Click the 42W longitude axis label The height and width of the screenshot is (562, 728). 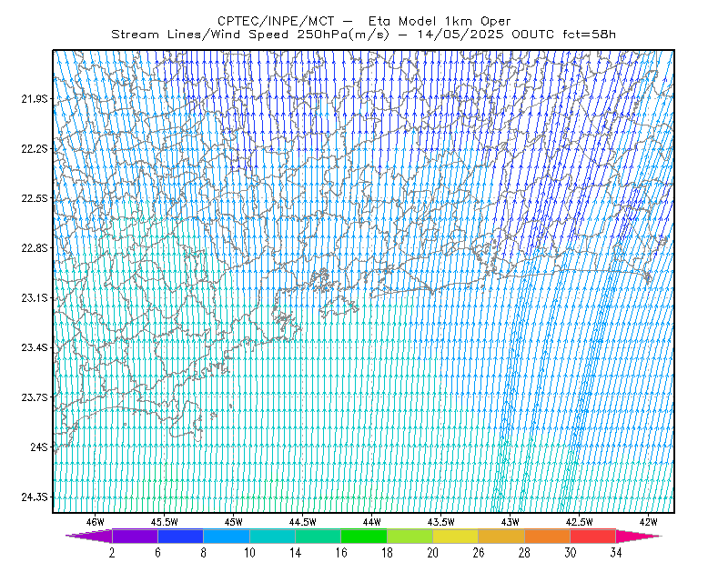(x=648, y=522)
